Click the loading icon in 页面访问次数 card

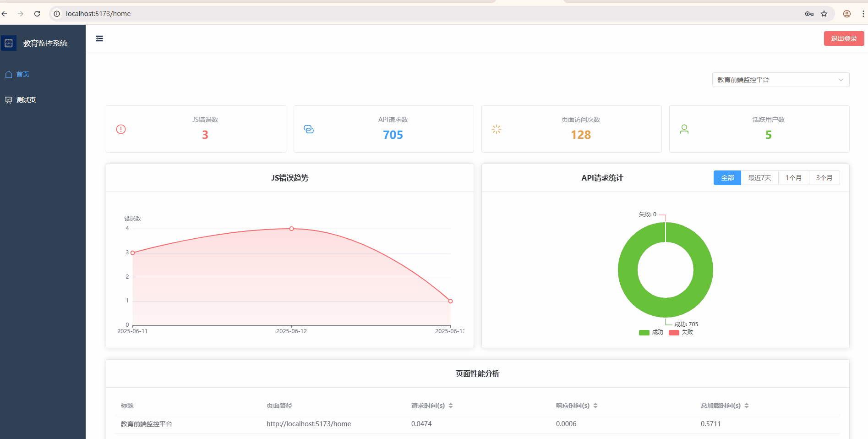[x=497, y=129]
